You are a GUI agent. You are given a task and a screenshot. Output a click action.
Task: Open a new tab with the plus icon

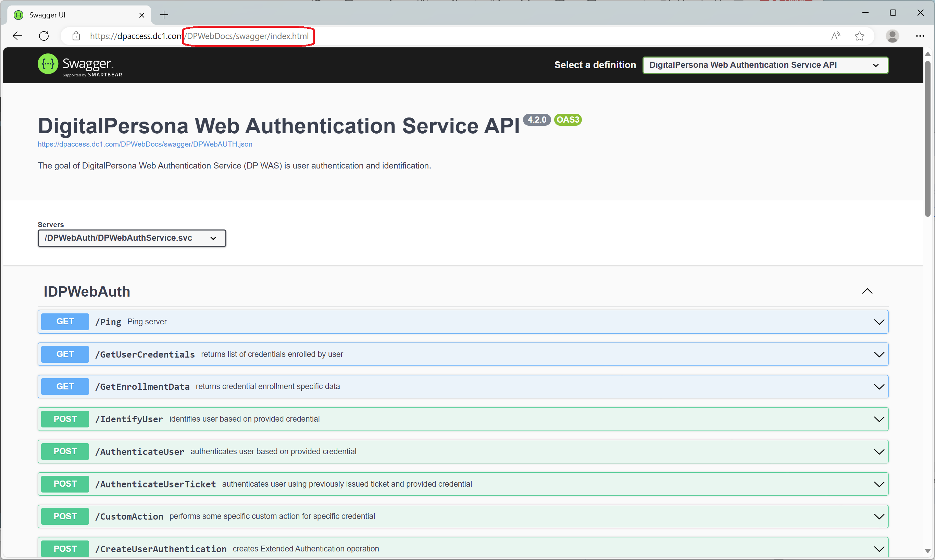164,15
